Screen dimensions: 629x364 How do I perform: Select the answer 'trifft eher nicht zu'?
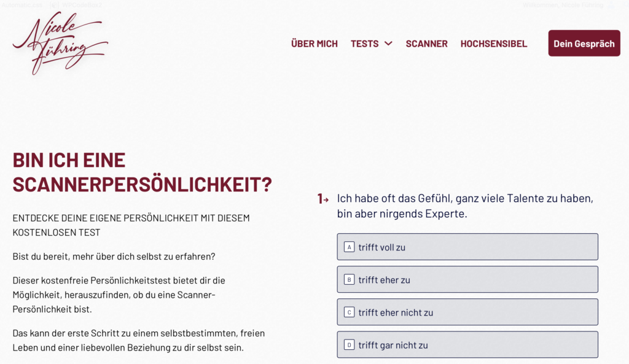(467, 311)
